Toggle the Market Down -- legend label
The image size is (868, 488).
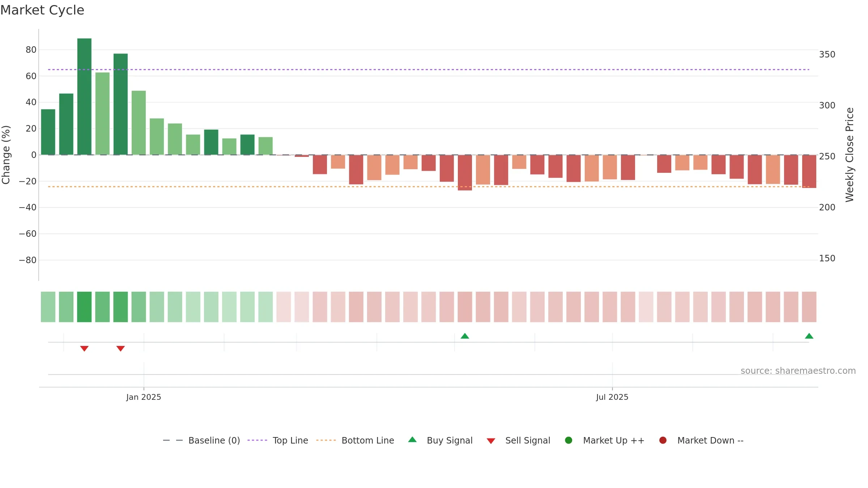pyautogui.click(x=710, y=441)
